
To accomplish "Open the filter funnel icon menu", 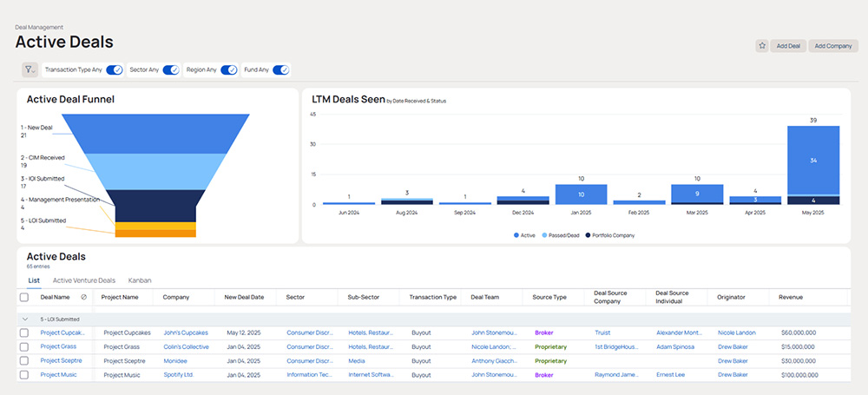I will (x=29, y=69).
